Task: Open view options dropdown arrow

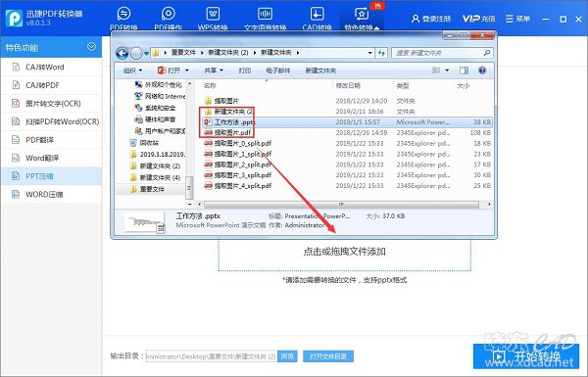Action: coord(447,71)
